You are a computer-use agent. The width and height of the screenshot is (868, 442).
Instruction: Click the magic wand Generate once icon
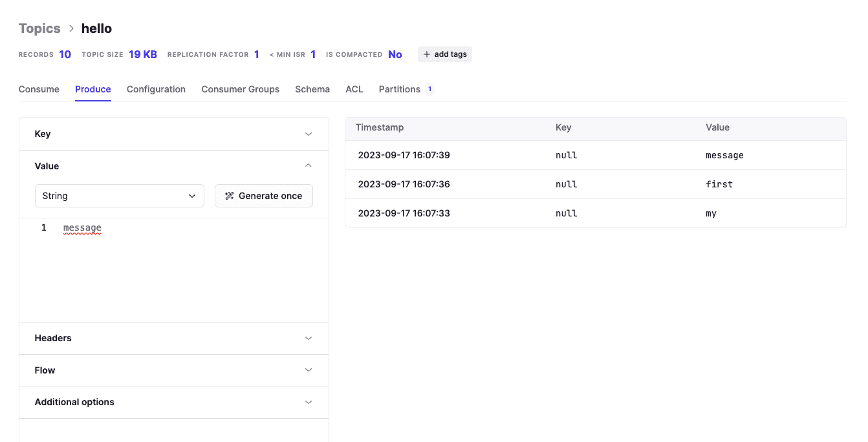click(229, 196)
